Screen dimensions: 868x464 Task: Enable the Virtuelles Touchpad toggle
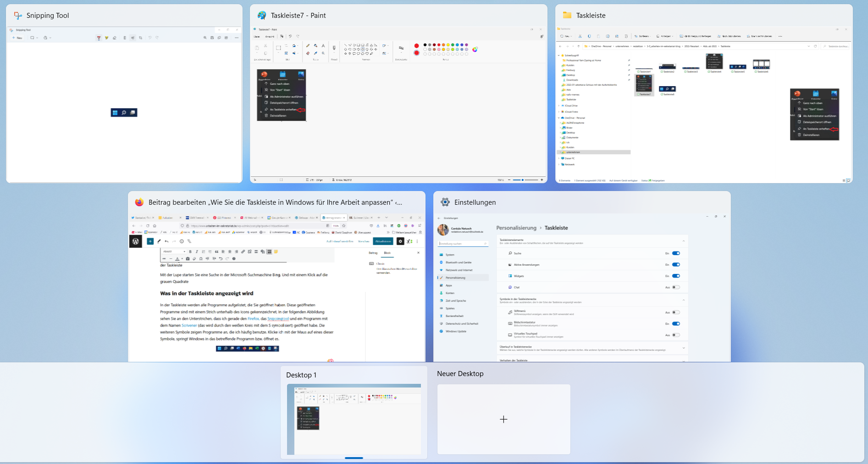click(676, 335)
